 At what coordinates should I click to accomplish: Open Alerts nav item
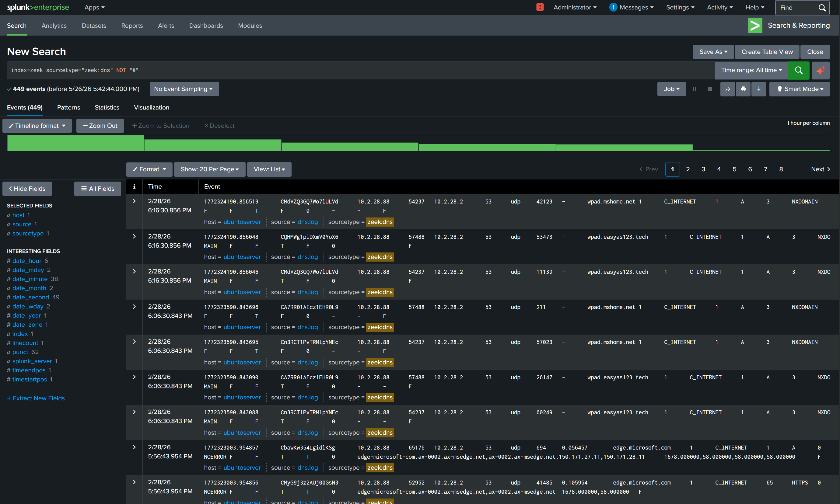[x=166, y=26]
